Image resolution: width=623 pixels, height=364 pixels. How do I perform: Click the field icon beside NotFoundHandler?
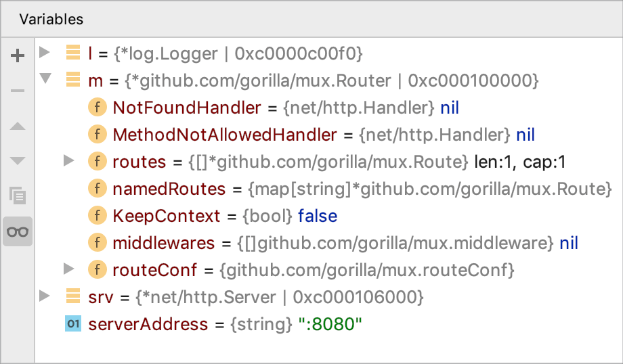click(x=98, y=108)
